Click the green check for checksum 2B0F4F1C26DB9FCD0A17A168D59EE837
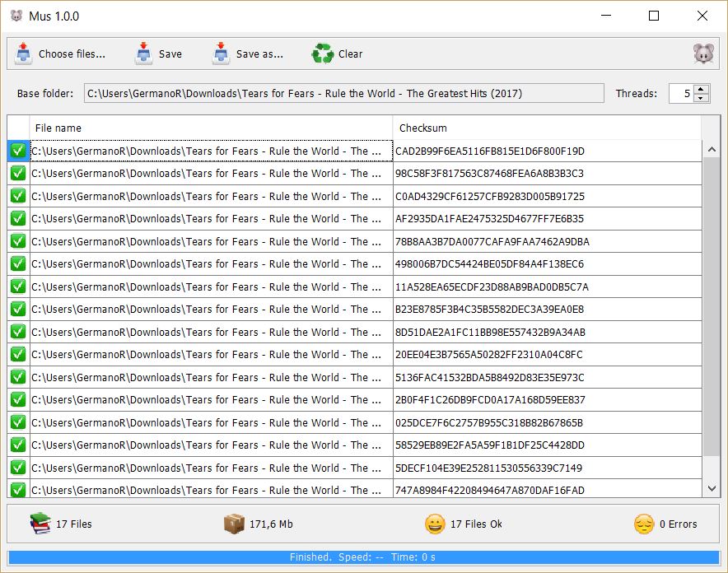The image size is (728, 573). [x=18, y=399]
